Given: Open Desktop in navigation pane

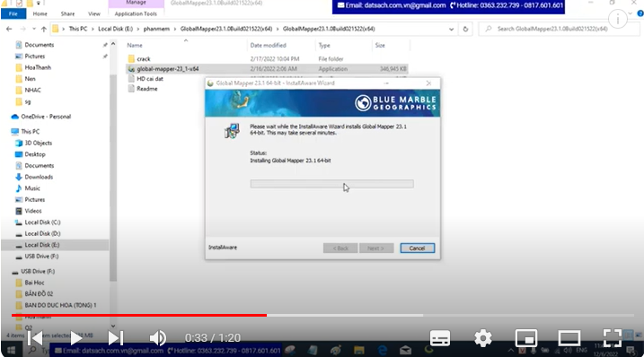Looking at the screenshot, I should (35, 154).
